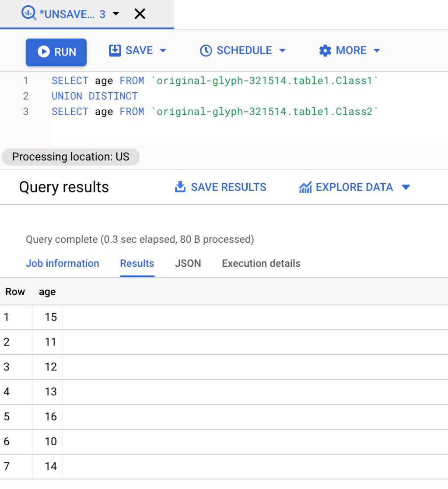Open the Execution details tab
The width and height of the screenshot is (448, 489).
tap(261, 263)
